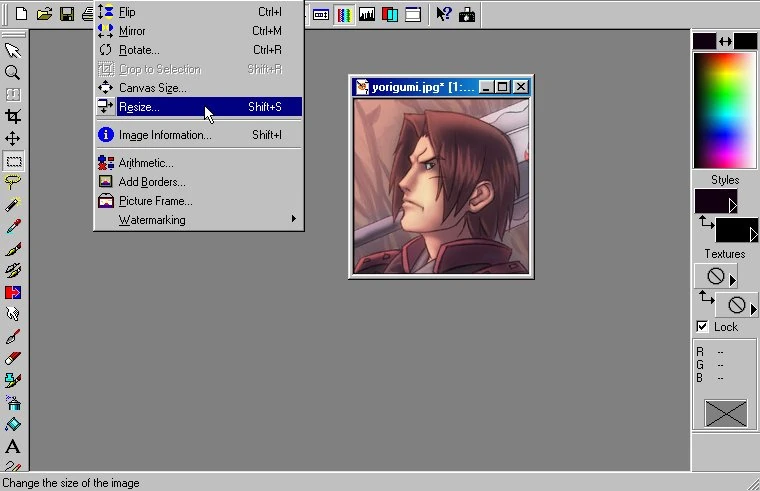The width and height of the screenshot is (760, 491).
Task: Maximize the yorigumi.jpg image window
Action: click(x=503, y=87)
